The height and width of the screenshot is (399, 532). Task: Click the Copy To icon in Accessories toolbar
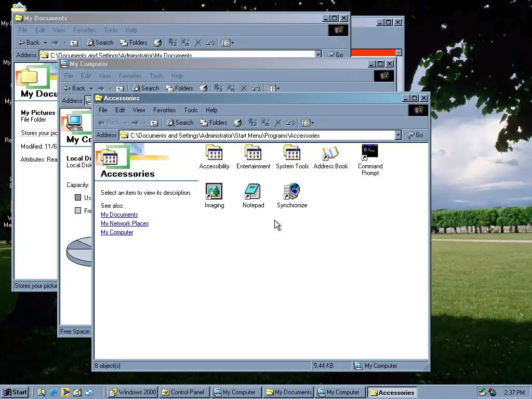tap(265, 123)
